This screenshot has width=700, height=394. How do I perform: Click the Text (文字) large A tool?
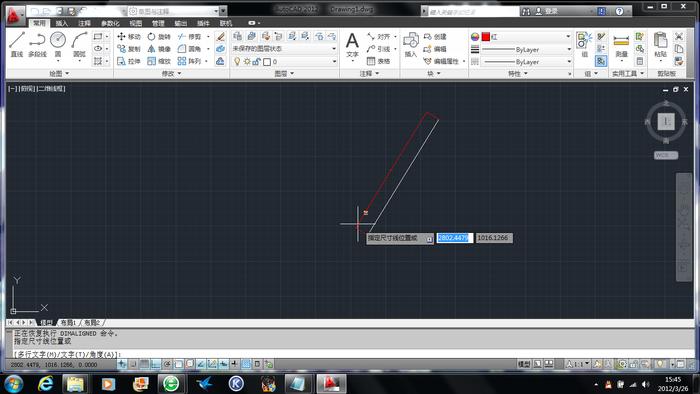coord(352,45)
